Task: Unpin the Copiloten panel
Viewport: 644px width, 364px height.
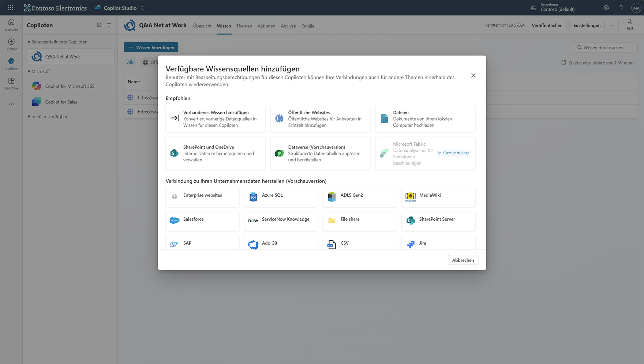Action: (x=99, y=25)
